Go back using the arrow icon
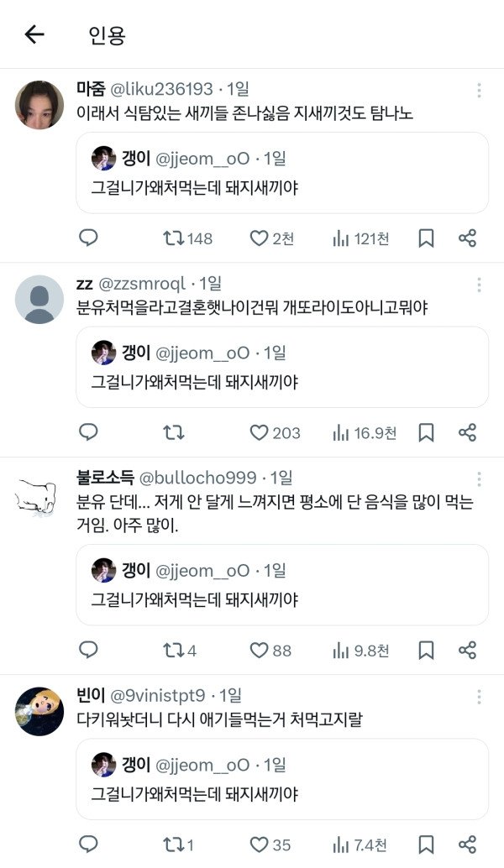Image resolution: width=504 pixels, height=868 pixels. [34, 34]
